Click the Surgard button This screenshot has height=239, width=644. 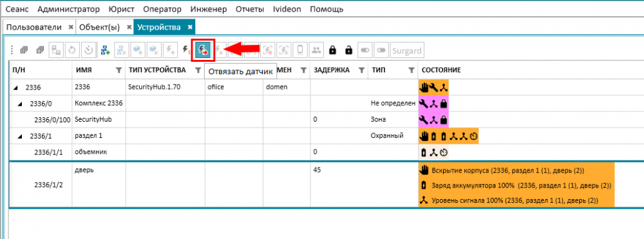pos(407,50)
